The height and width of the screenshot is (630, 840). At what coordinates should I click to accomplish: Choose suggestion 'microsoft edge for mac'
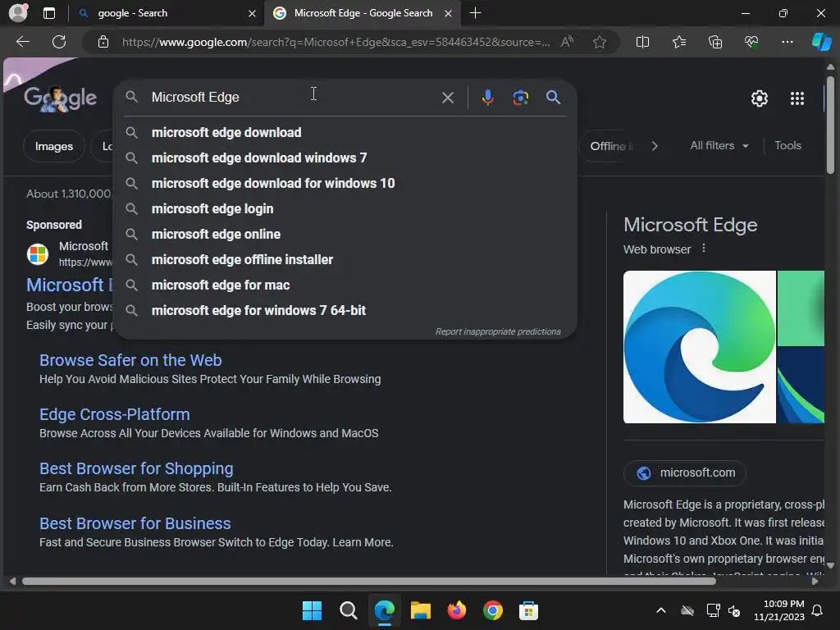[x=345, y=285]
